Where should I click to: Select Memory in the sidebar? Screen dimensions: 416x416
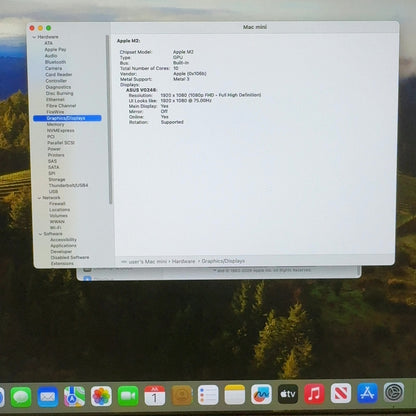(55, 124)
